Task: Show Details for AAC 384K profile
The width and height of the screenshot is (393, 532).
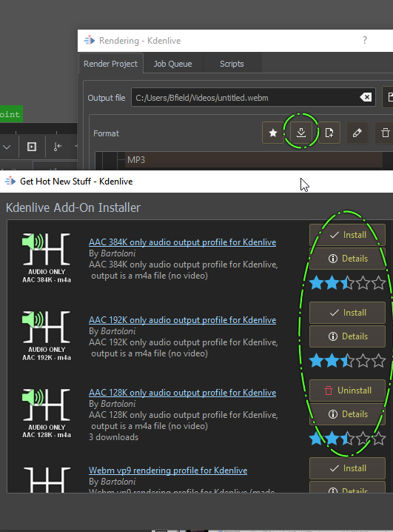Action: (x=347, y=259)
